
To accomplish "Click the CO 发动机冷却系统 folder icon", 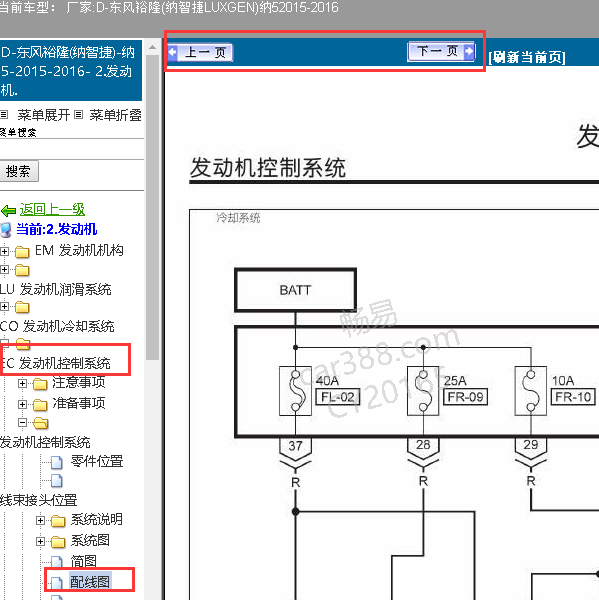I will click(x=22, y=307).
